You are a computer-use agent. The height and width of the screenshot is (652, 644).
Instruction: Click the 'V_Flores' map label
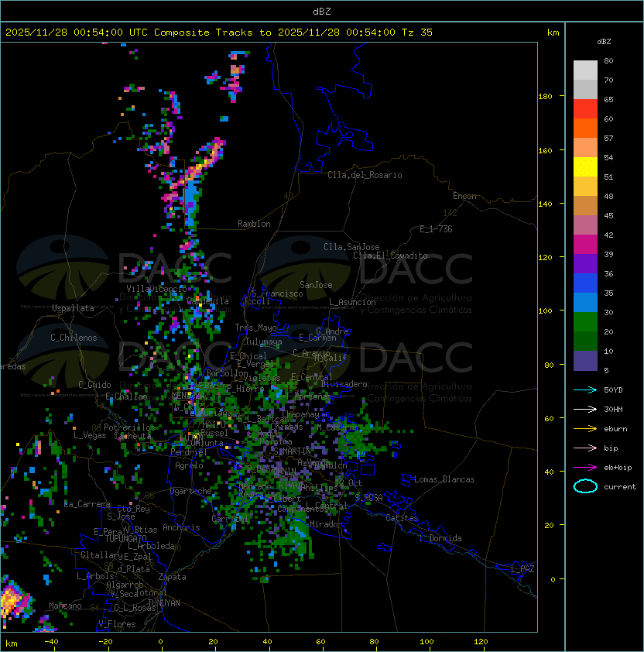117,624
